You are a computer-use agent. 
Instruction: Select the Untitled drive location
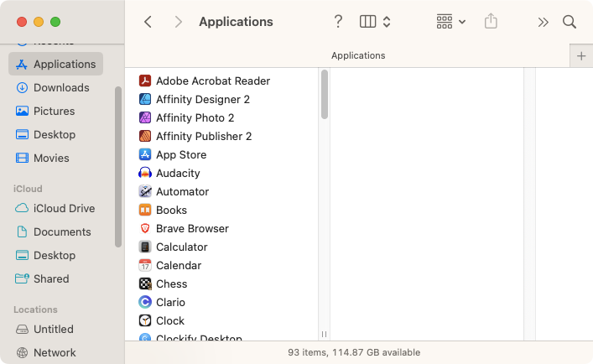click(55, 330)
